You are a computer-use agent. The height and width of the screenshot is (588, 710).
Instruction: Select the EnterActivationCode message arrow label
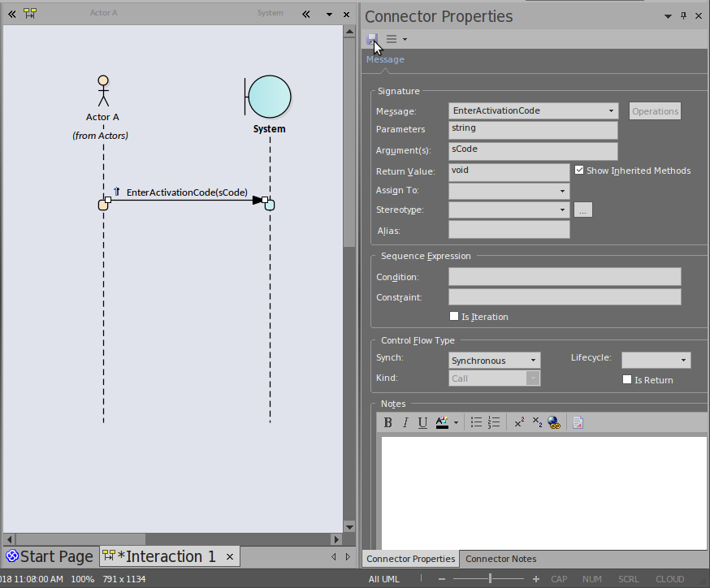[x=186, y=192]
